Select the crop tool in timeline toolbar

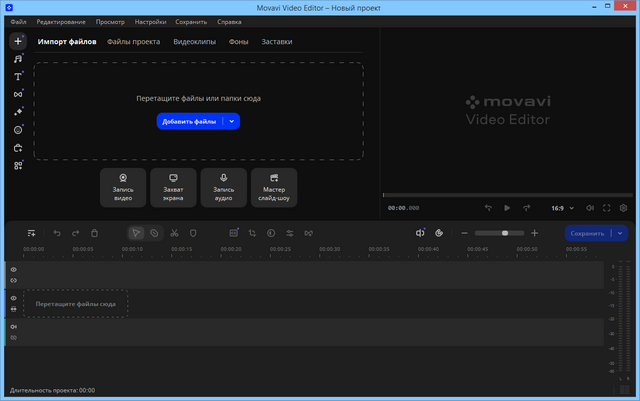[252, 233]
